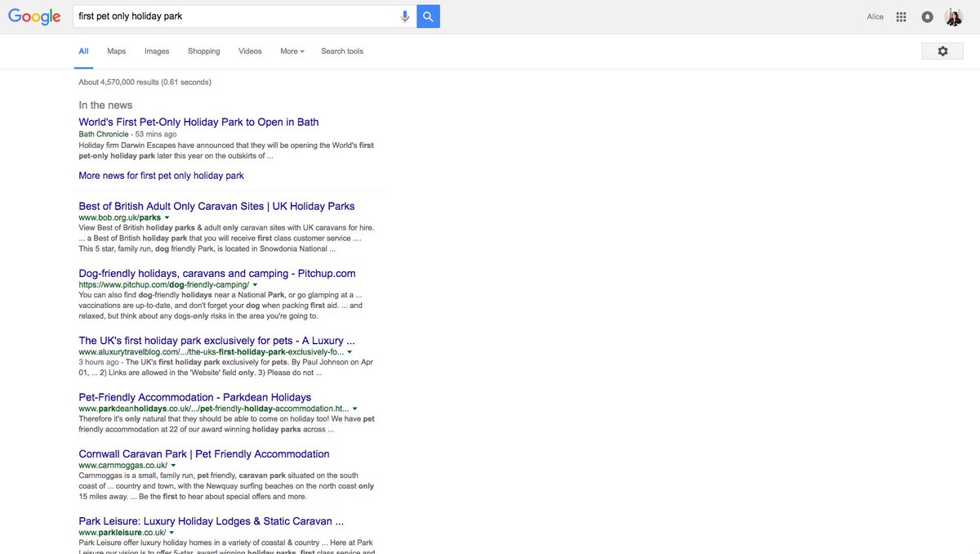This screenshot has width=980, height=554.
Task: Expand arrow beside pitchup.com dog-friendly-camping URL
Action: [256, 285]
